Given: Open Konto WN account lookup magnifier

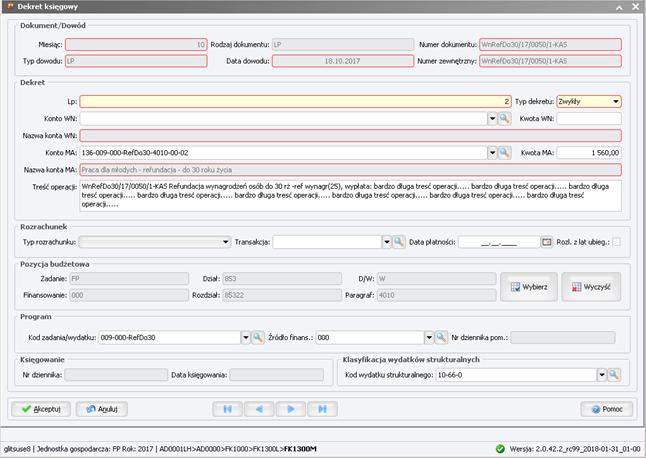Looking at the screenshot, I should pyautogui.click(x=504, y=119).
